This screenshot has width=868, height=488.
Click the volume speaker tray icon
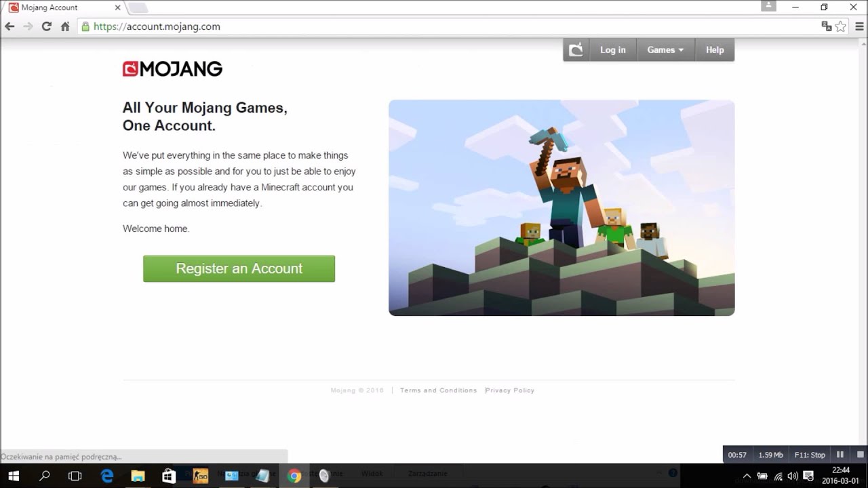(x=793, y=476)
